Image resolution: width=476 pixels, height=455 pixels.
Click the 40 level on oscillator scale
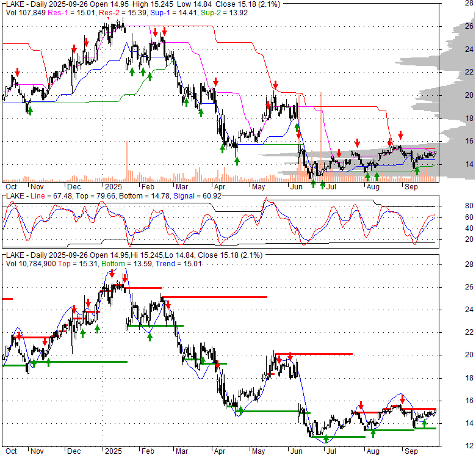point(469,228)
